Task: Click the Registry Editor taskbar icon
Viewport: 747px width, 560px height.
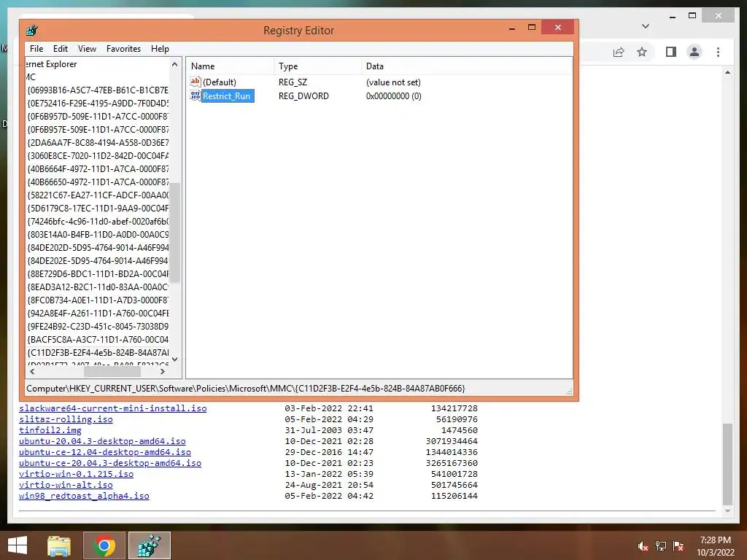Action: tap(149, 545)
